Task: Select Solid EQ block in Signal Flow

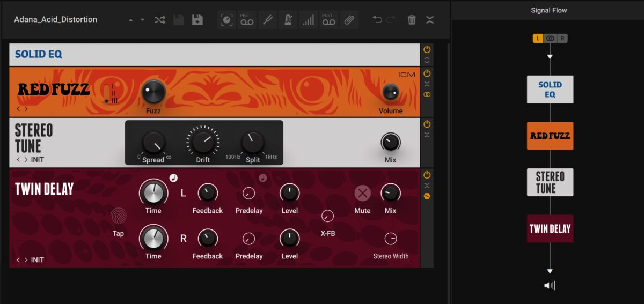Action: 550,90
